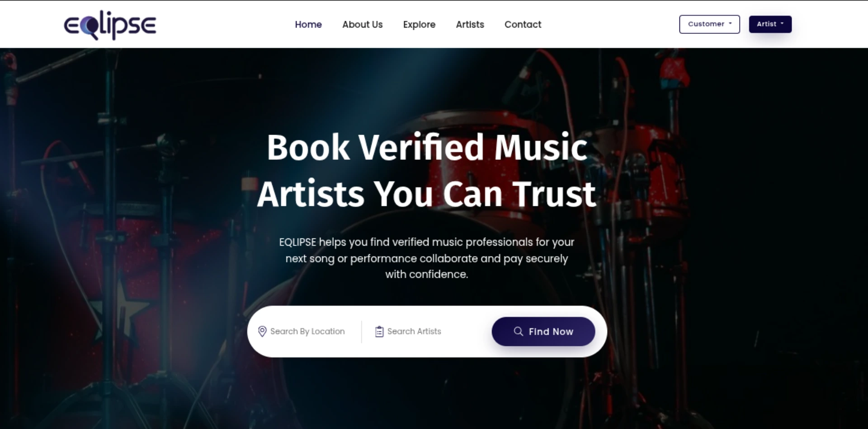868x429 pixels.
Task: Expand the Customer account options
Action: click(709, 24)
